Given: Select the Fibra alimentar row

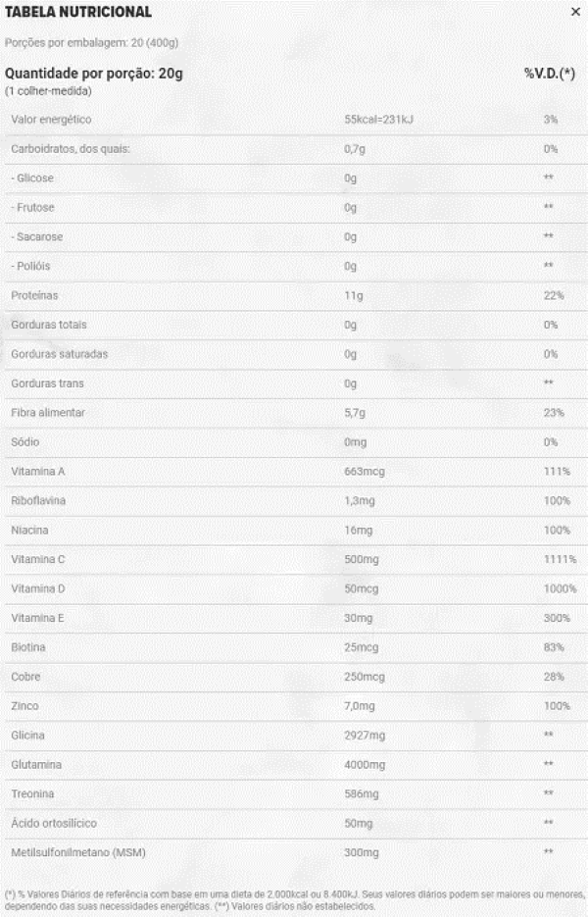Looking at the screenshot, I should pyautogui.click(x=296, y=413).
